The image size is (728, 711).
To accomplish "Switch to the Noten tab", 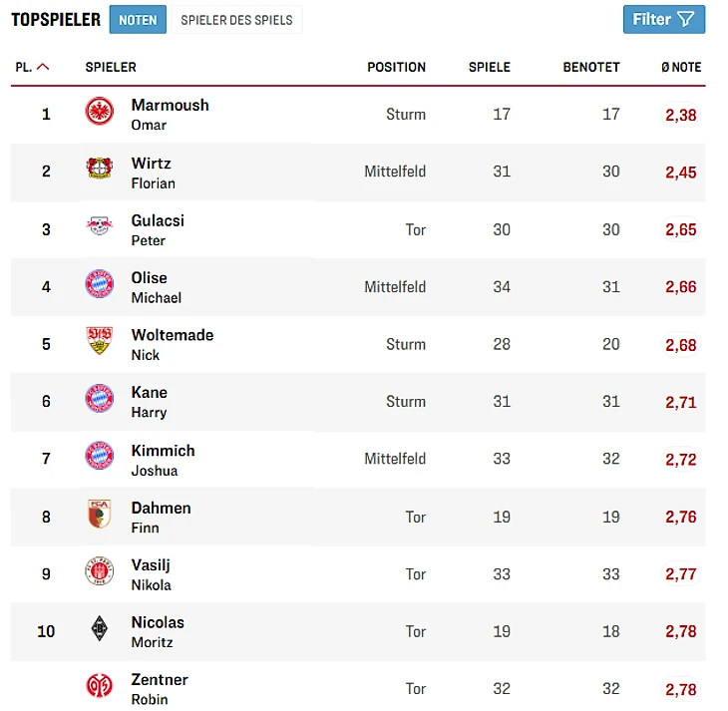I will pyautogui.click(x=138, y=20).
